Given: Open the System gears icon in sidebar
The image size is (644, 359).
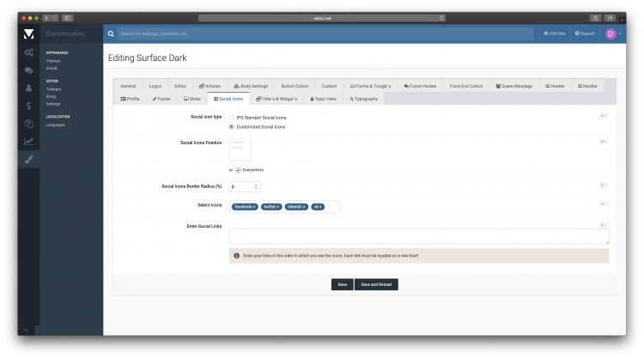Looking at the screenshot, I should coord(28,52).
